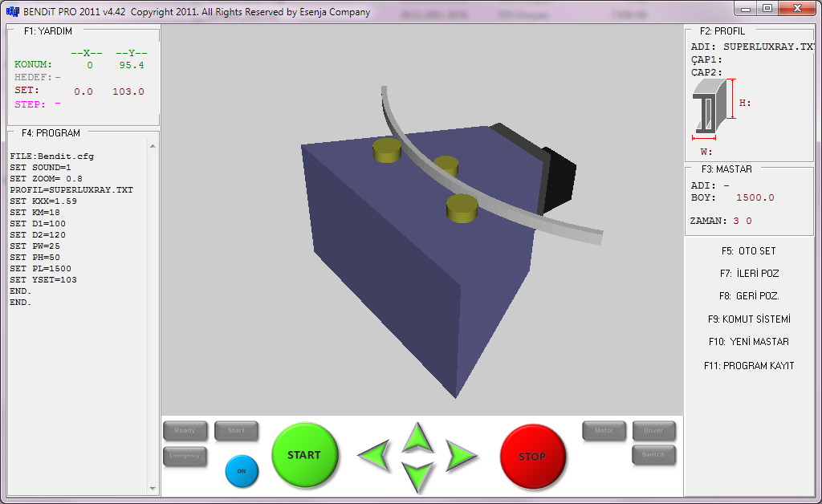Viewport: 822px width, 504px height.
Task: Toggle the Driver status indicator
Action: click(653, 431)
